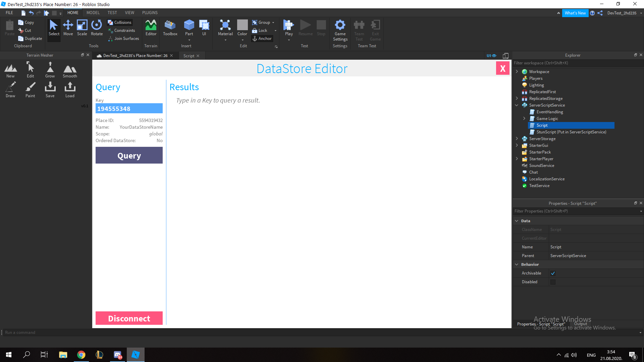Image resolution: width=644 pixels, height=362 pixels.
Task: Uncheck the Archivable property
Action: 553,273
